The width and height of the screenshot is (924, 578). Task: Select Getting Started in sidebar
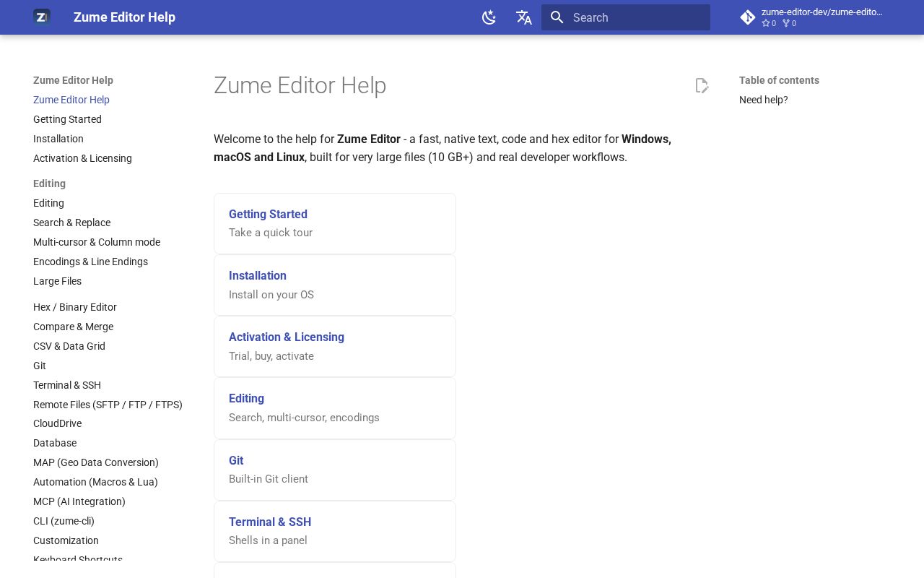click(67, 119)
